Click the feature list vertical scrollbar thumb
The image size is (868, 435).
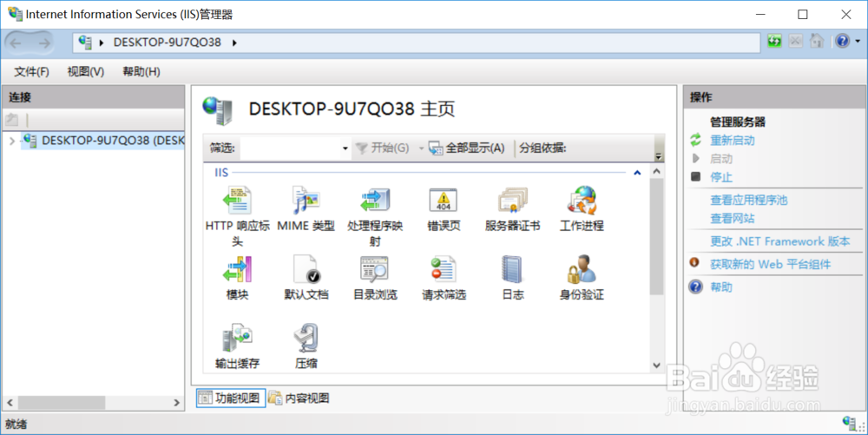pos(656,236)
